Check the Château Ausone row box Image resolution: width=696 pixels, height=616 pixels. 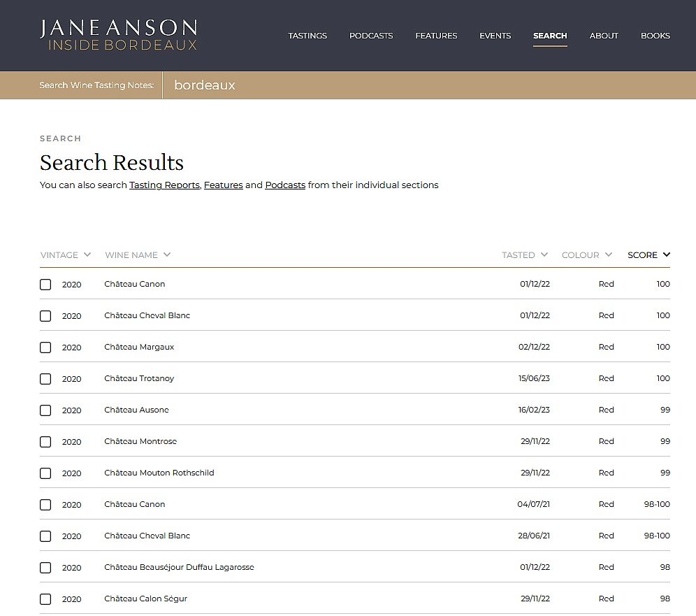(x=45, y=410)
